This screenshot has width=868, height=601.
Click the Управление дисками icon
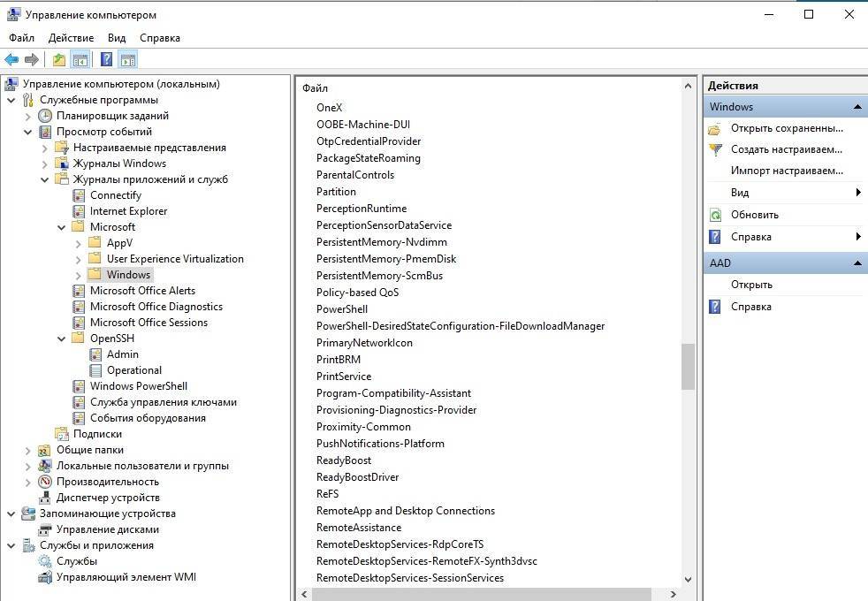[45, 529]
